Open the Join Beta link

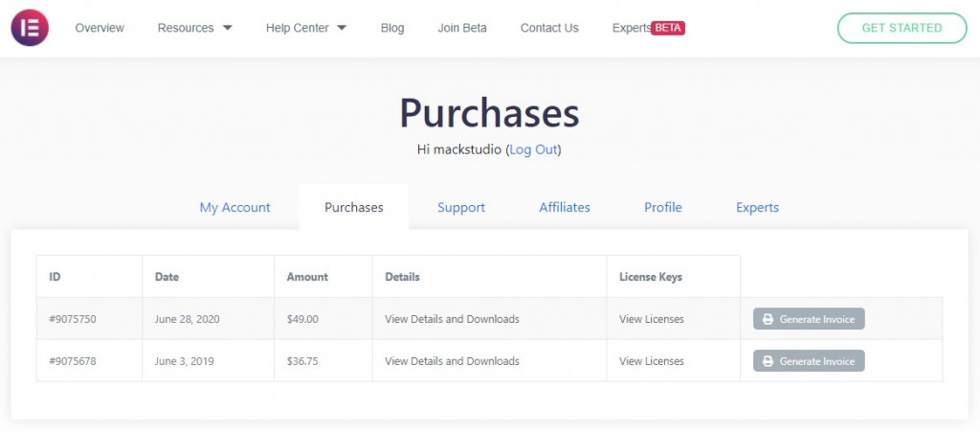point(462,28)
